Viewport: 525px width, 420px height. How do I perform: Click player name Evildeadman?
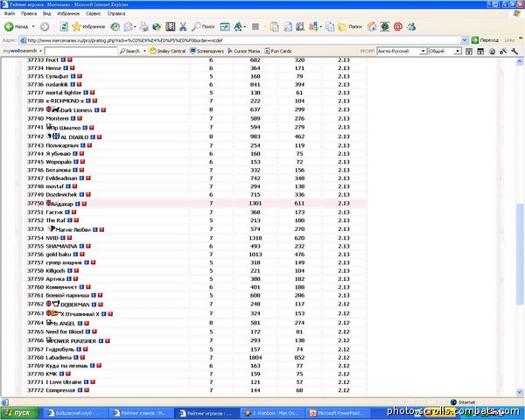click(x=61, y=178)
